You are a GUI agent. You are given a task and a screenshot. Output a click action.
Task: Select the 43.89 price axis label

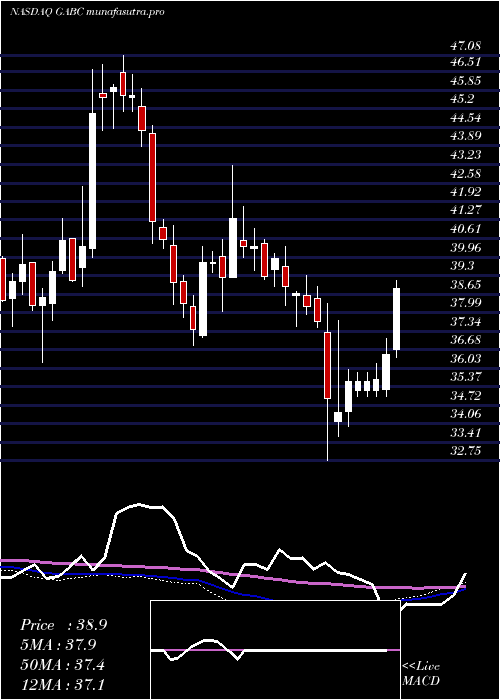(465, 137)
